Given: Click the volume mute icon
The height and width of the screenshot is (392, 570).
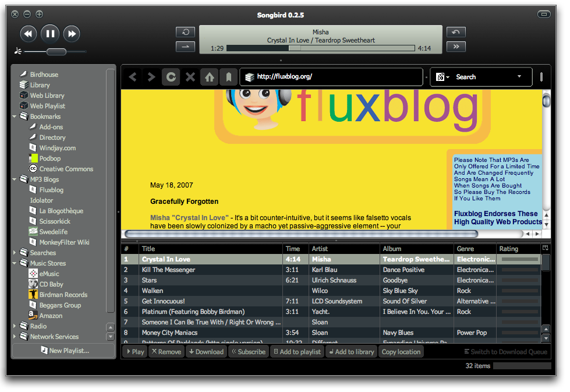Looking at the screenshot, I should pyautogui.click(x=18, y=51).
